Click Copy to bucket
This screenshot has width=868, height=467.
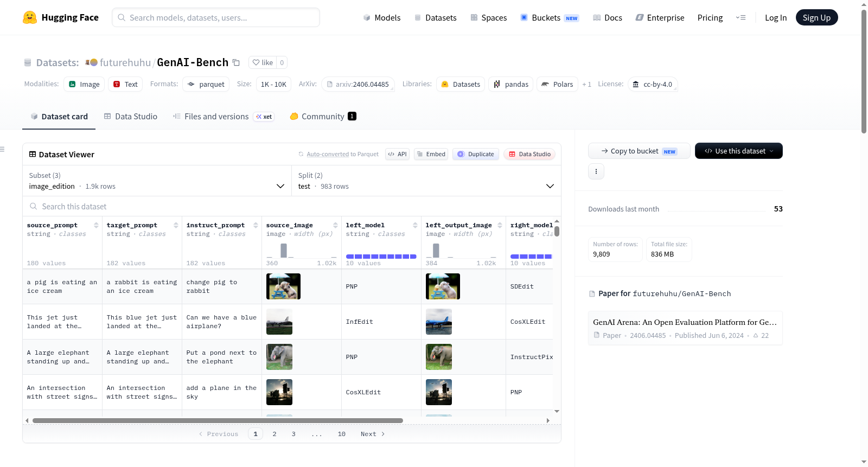click(639, 151)
